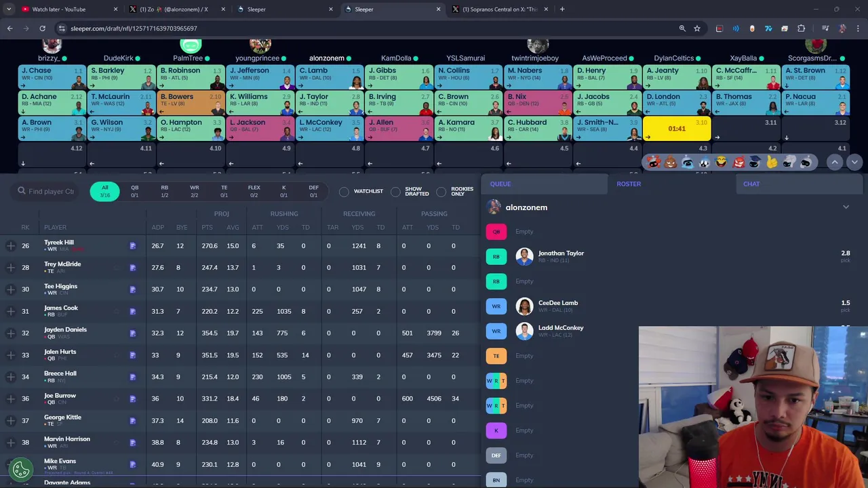Filter the player list by TE
The image size is (868, 488).
(224, 191)
